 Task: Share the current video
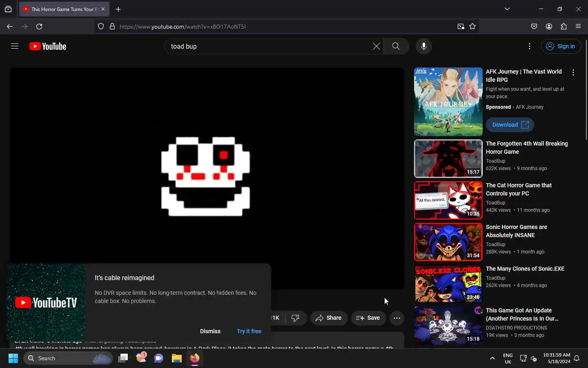coord(329,318)
